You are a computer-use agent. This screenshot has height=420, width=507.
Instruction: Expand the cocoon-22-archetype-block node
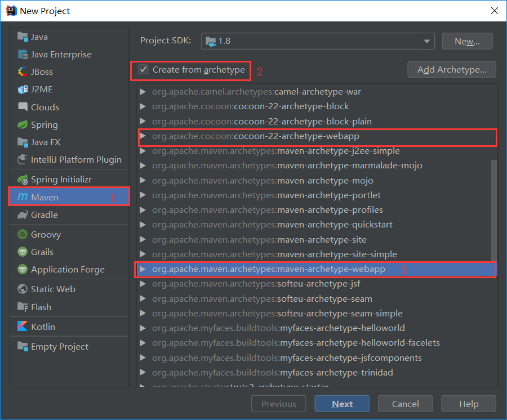[x=143, y=106]
